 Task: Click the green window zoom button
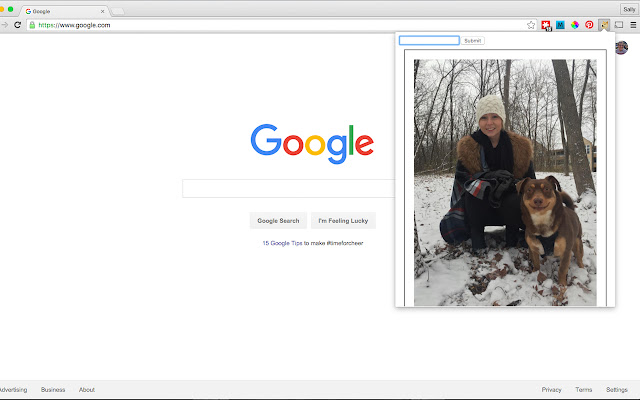[x=11, y=9]
